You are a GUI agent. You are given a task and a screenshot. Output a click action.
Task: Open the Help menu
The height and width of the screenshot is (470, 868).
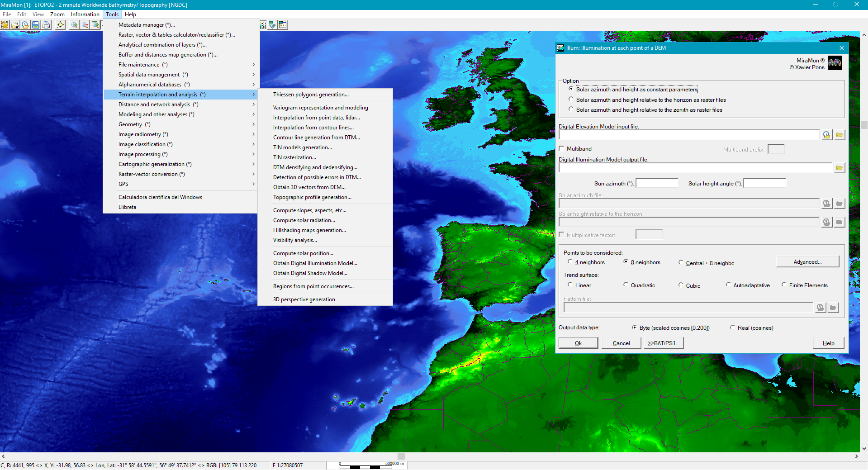point(130,14)
